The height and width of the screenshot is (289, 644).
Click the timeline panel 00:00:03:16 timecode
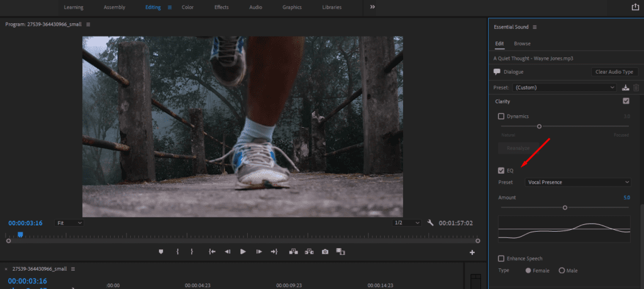tap(27, 281)
